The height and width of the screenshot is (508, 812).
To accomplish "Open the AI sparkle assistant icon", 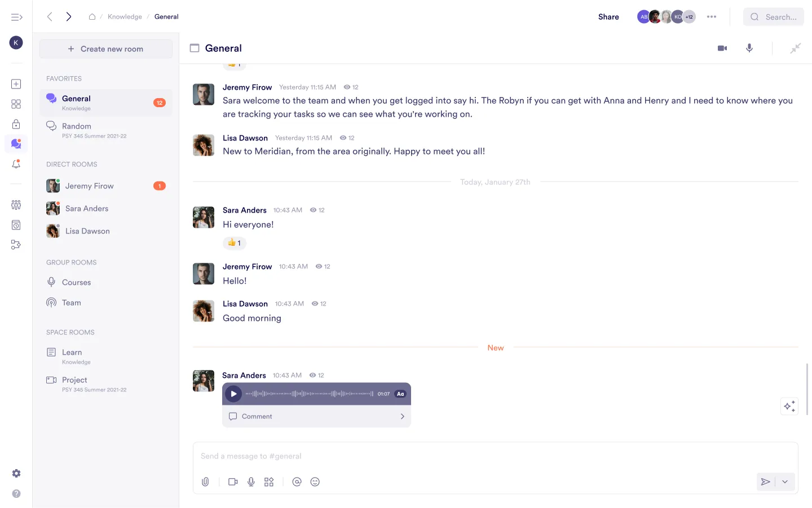I will [789, 406].
